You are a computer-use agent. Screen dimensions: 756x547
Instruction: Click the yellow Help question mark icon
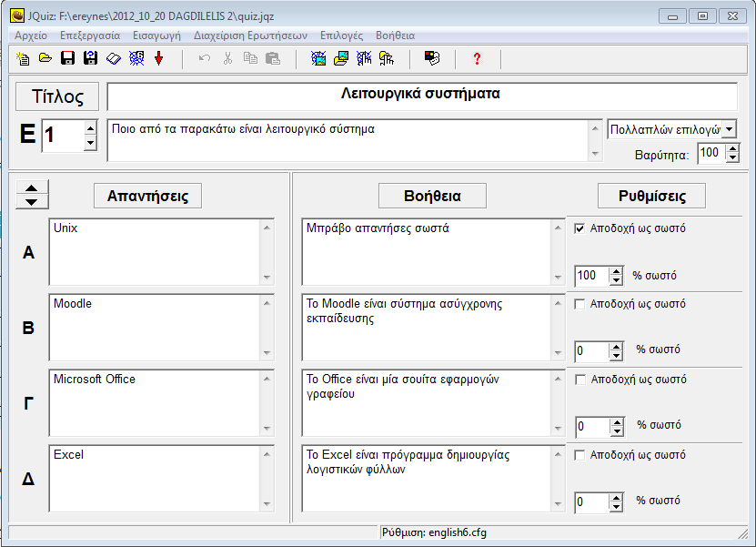coord(477,59)
